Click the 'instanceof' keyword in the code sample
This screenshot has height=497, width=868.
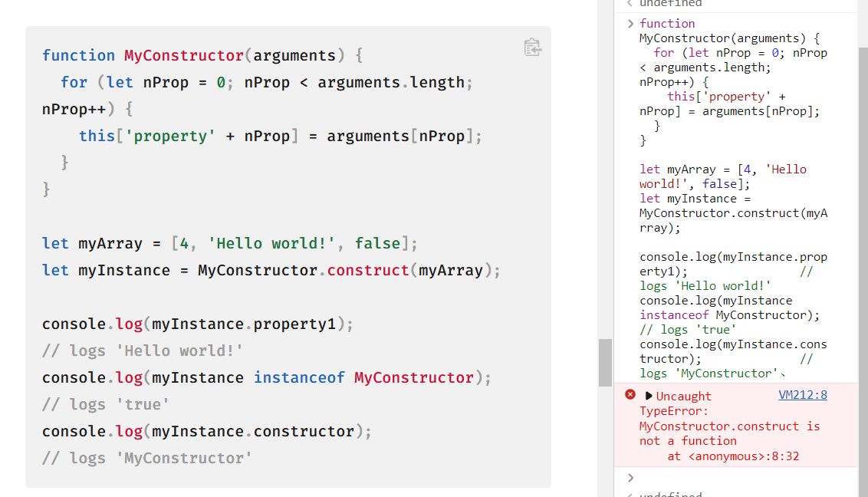(x=299, y=377)
